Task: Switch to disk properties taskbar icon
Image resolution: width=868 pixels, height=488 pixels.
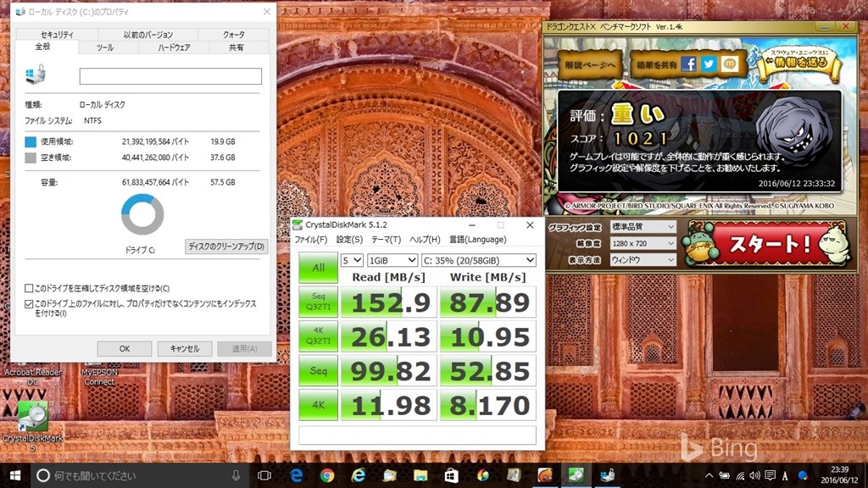Action: pos(608,475)
